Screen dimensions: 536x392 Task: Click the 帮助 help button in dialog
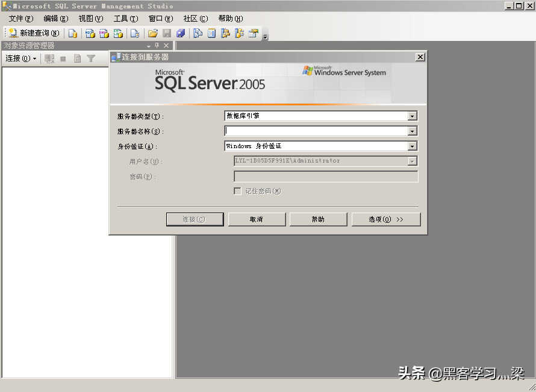(318, 219)
